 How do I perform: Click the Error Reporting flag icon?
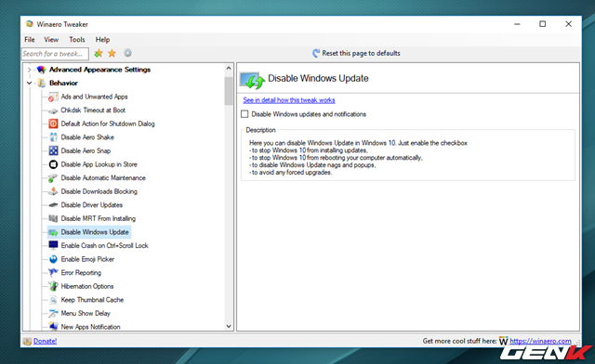coord(53,273)
